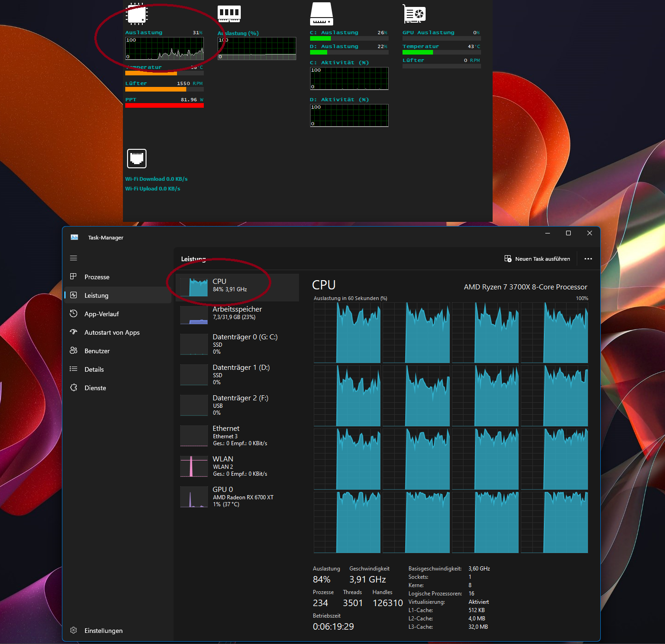Click the Dienste puzzle-gear icon
Viewport: 665px width, 644px height.
pyautogui.click(x=73, y=387)
